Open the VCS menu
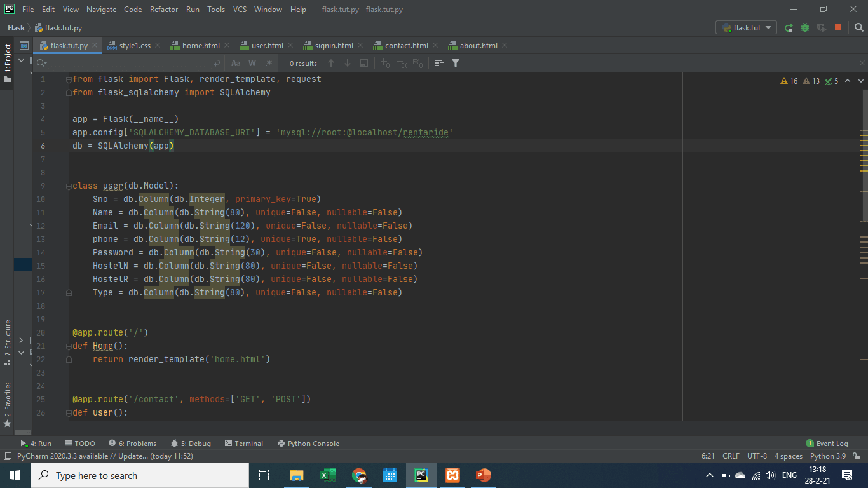868x488 pixels. tap(240, 9)
